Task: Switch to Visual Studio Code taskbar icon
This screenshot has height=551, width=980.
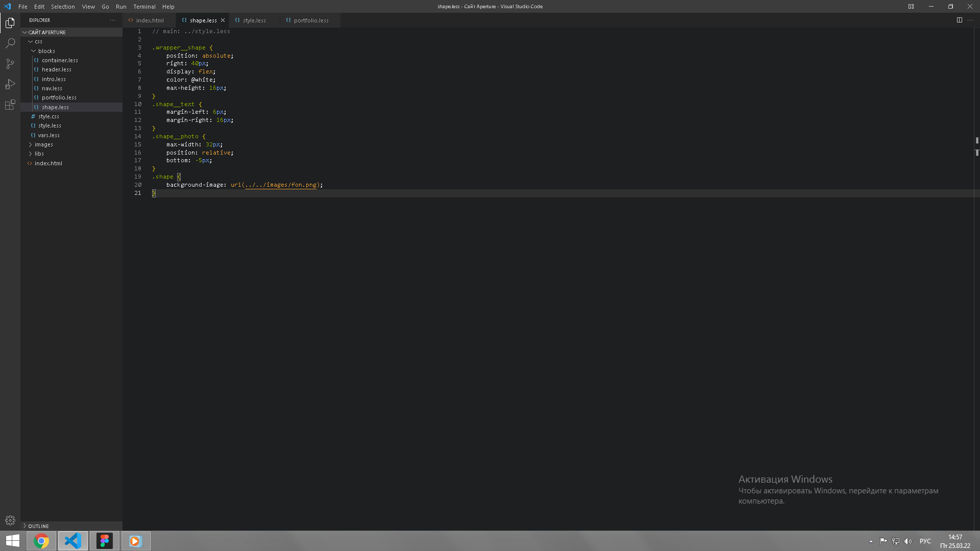Action: pyautogui.click(x=73, y=541)
